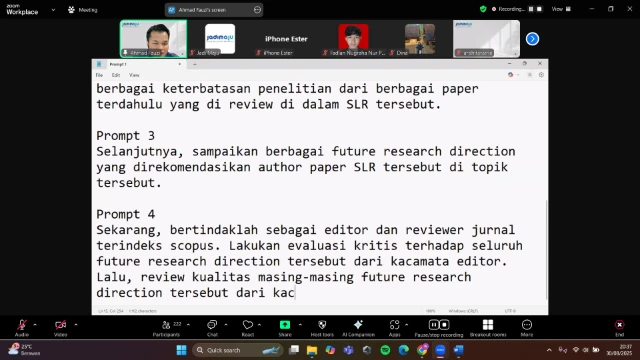
Task: Open the weather widget showing 25°C
Action: pyautogui.click(x=25, y=350)
